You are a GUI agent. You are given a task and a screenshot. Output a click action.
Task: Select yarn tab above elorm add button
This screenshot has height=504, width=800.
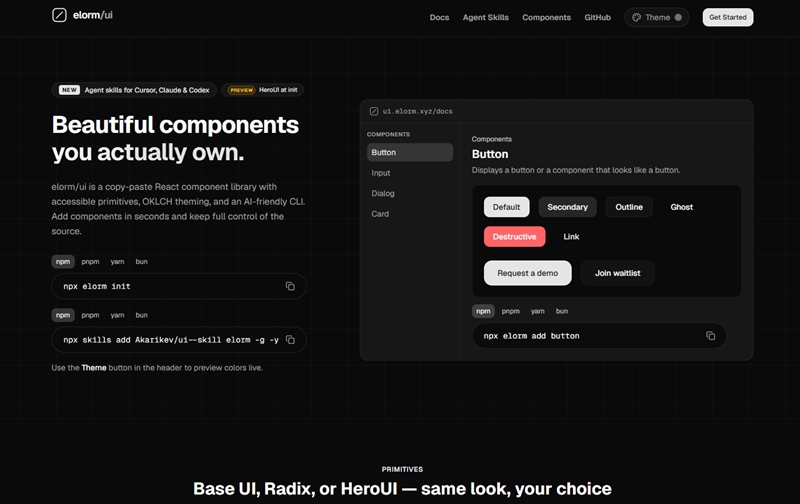coord(538,311)
